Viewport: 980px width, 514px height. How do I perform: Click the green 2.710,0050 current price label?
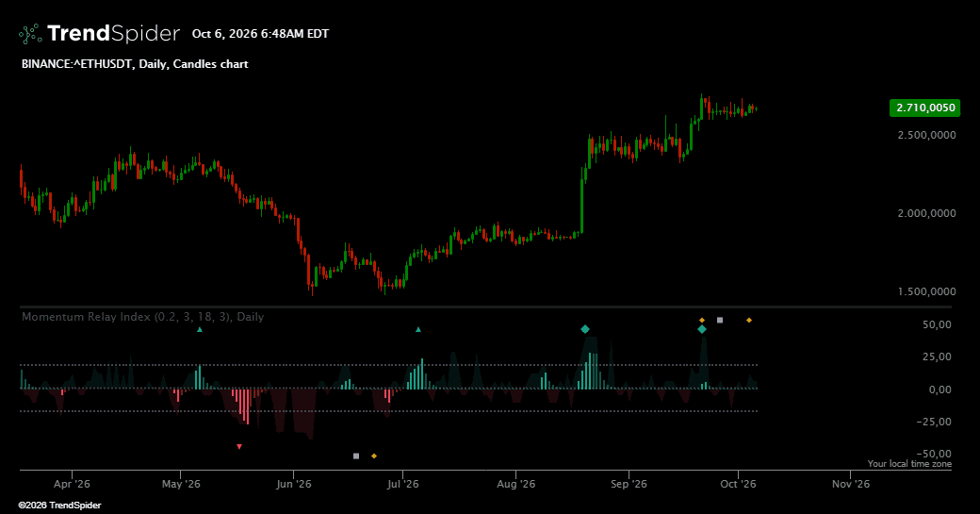point(925,108)
